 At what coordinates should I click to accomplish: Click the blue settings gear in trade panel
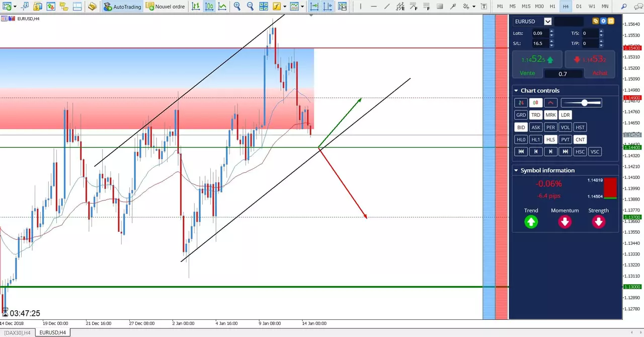603,21
